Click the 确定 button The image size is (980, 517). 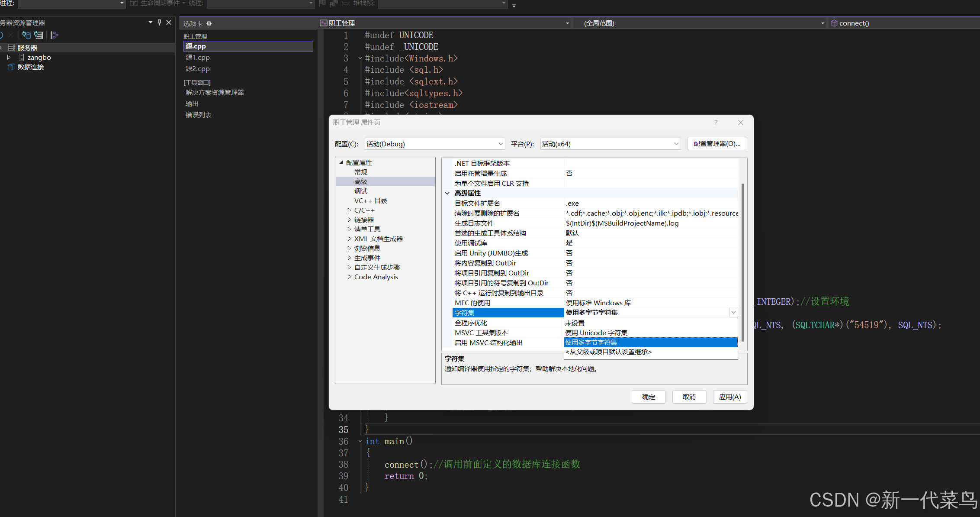pos(649,397)
